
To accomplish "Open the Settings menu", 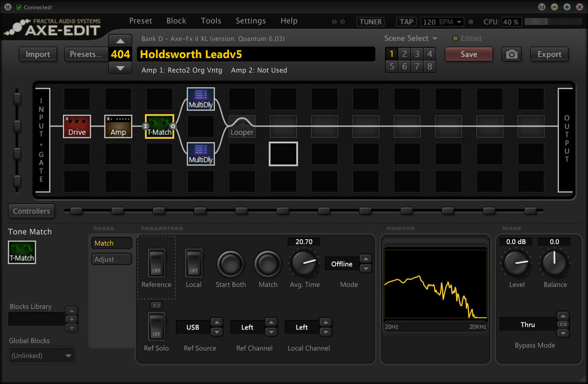I will tap(250, 21).
